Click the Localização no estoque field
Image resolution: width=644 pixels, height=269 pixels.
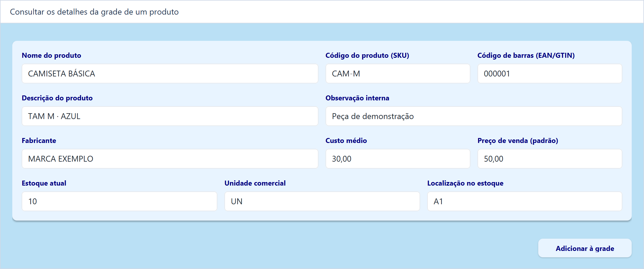point(524,201)
